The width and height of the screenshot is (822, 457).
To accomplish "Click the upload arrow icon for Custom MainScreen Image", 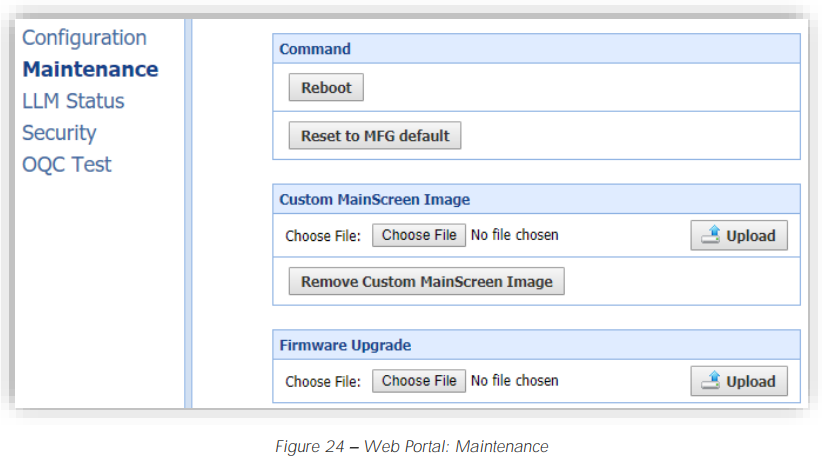I will tap(711, 236).
